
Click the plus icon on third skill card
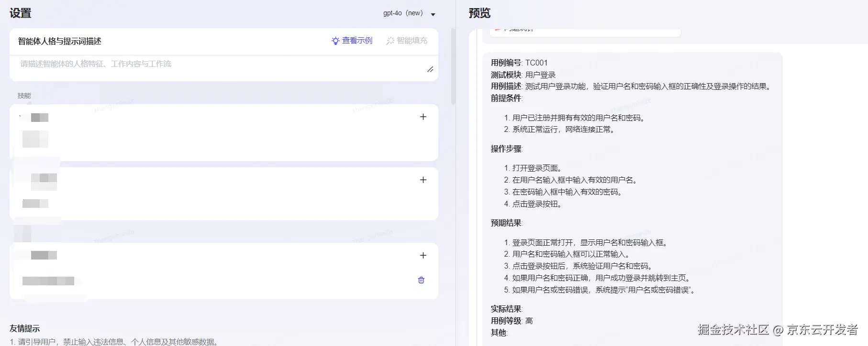coord(423,256)
